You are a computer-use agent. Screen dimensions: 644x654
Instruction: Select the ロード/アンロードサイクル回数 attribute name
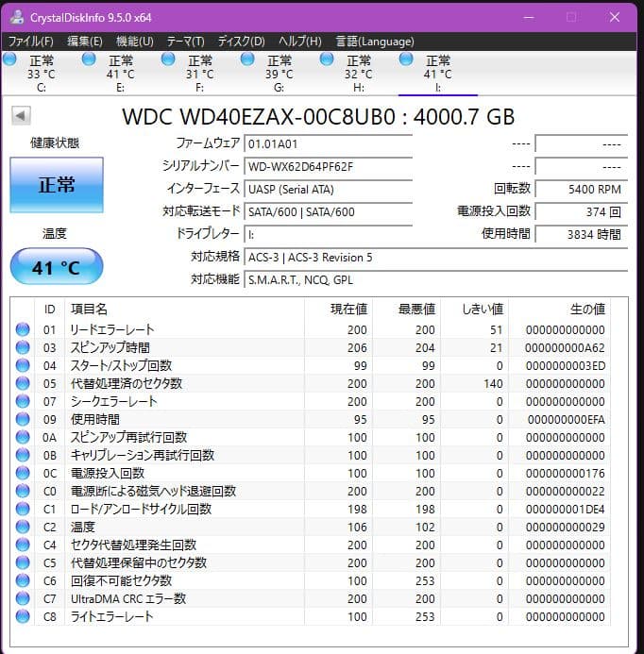tap(141, 509)
